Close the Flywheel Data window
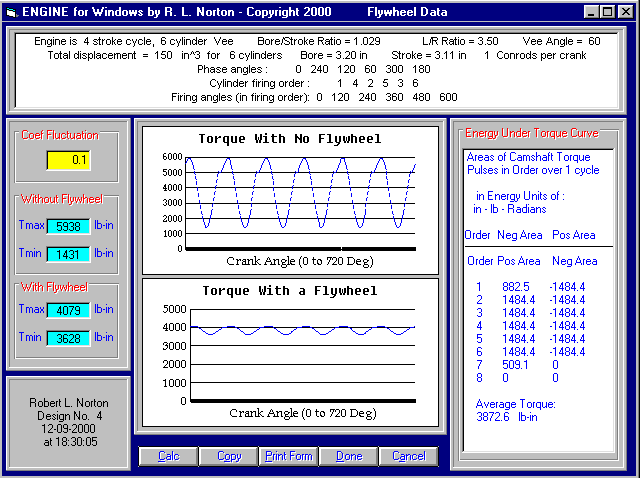Viewport: 640px width, 478px height. pyautogui.click(x=625, y=11)
